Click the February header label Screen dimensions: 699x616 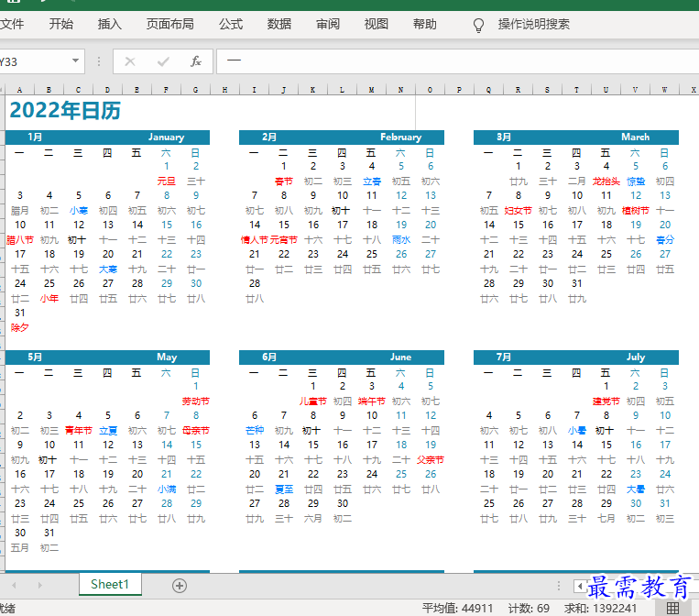pos(400,137)
